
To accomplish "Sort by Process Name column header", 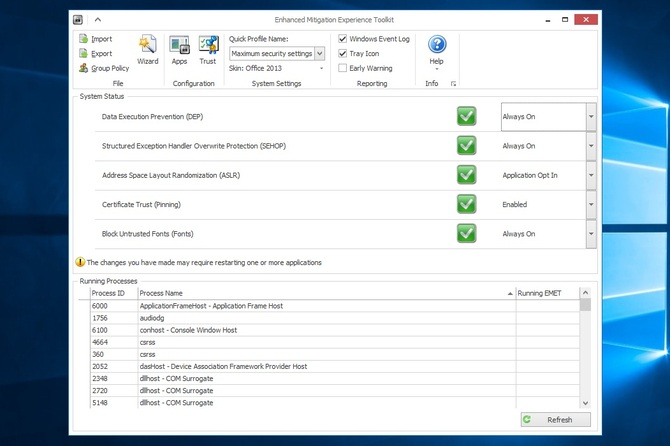I will 326,293.
